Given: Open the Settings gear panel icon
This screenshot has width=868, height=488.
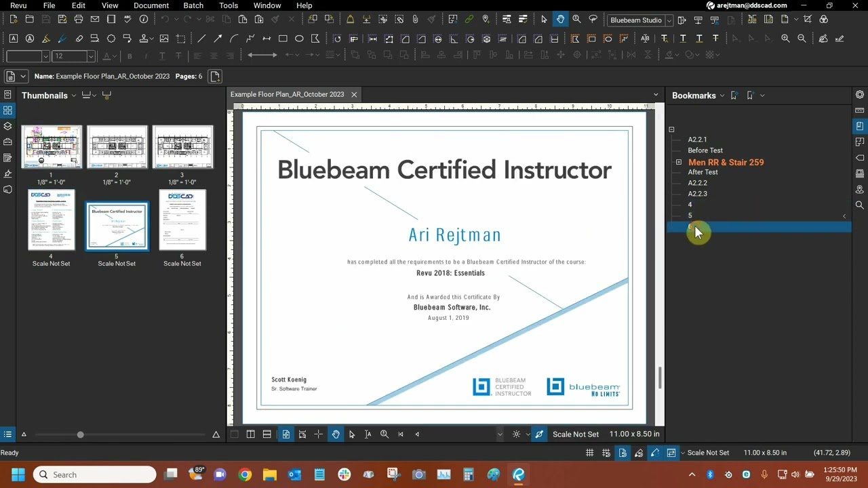Looking at the screenshot, I should pyautogui.click(x=860, y=95).
